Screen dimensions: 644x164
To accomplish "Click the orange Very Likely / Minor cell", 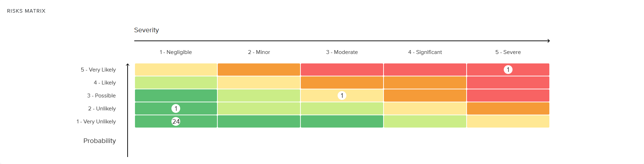I will [259, 70].
